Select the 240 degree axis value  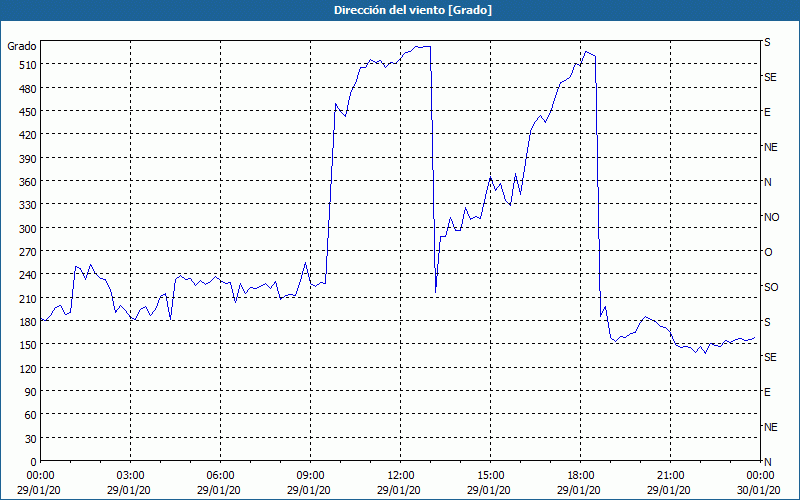(x=28, y=276)
